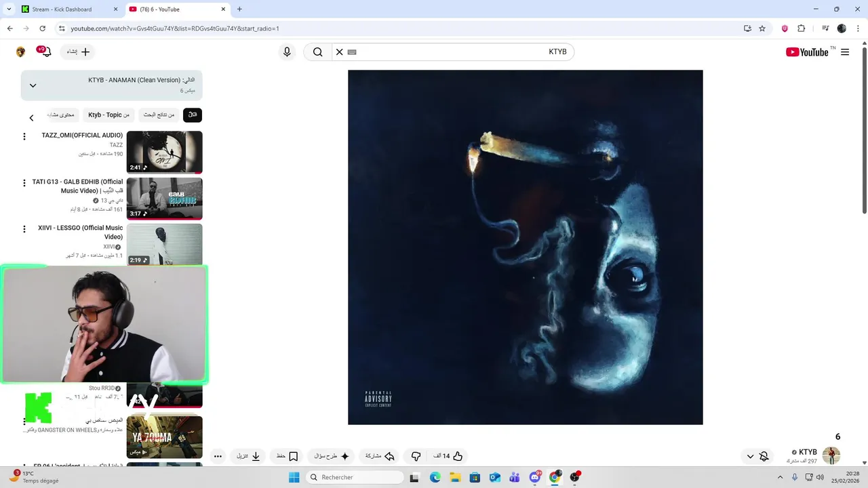
Task: Open Microsoft Edge from taskbar
Action: tap(435, 477)
